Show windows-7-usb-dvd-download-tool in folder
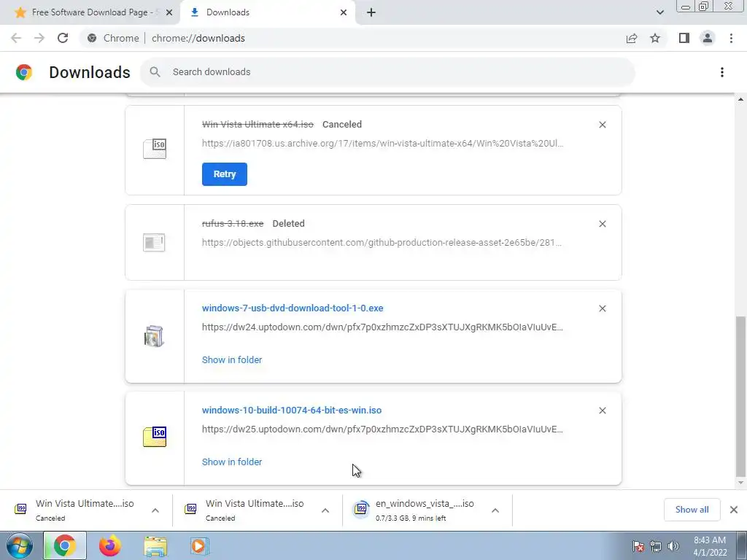 232,360
